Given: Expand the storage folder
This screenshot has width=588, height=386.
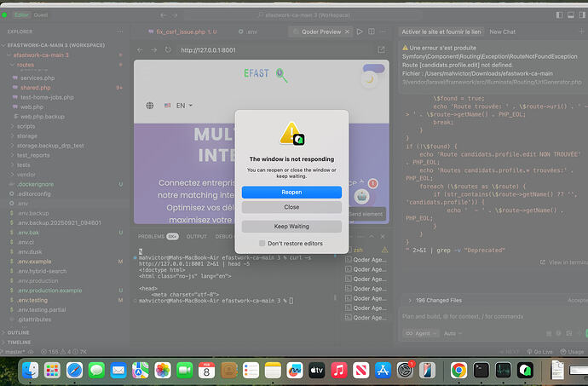Looking at the screenshot, I should tap(27, 135).
